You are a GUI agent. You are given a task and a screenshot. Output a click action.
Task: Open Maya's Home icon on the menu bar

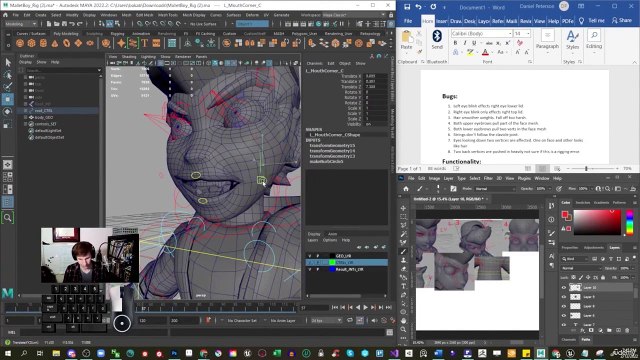click(5, 15)
